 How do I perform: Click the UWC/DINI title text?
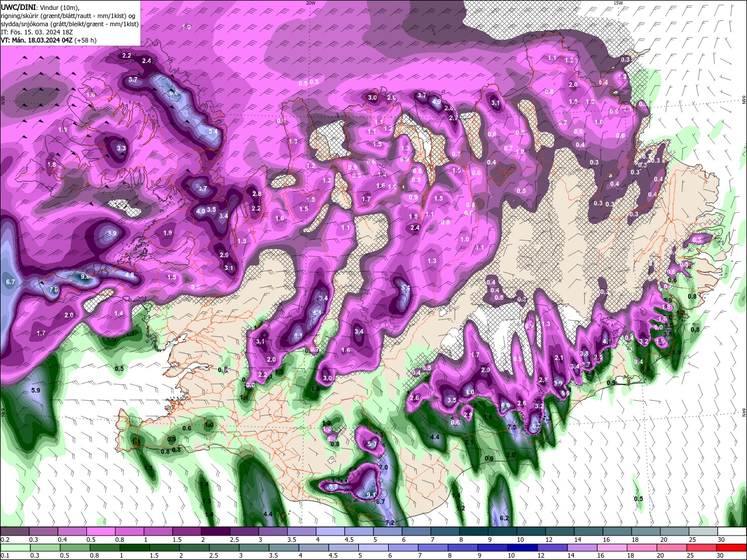coord(19,7)
